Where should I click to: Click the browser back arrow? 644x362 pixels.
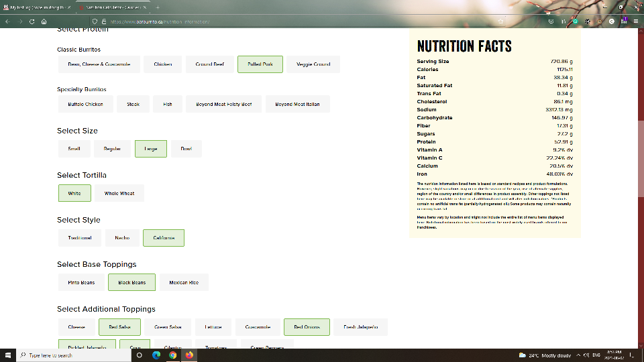tap(7, 21)
